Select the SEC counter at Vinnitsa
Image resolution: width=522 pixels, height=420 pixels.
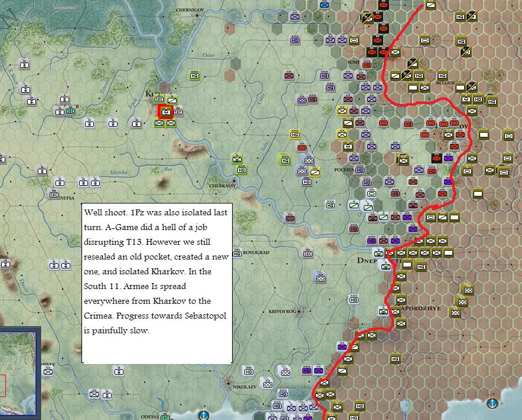[x=54, y=195]
